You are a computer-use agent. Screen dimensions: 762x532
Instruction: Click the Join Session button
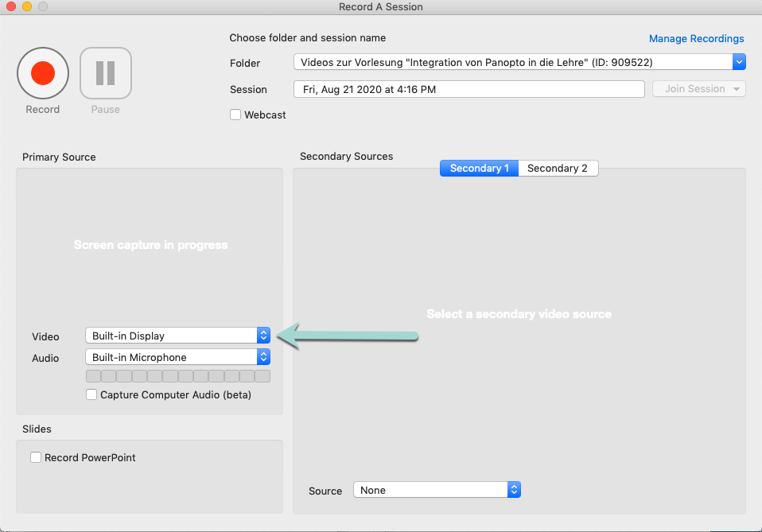click(x=698, y=89)
